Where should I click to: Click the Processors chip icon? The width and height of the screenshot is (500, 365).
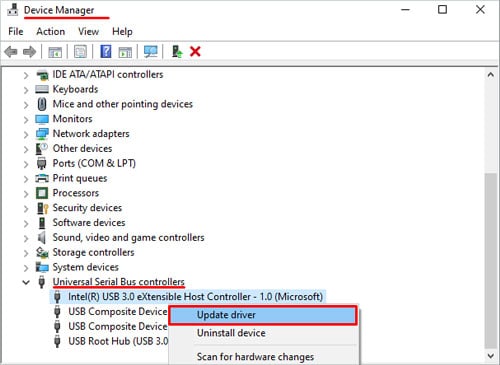pyautogui.click(x=42, y=193)
